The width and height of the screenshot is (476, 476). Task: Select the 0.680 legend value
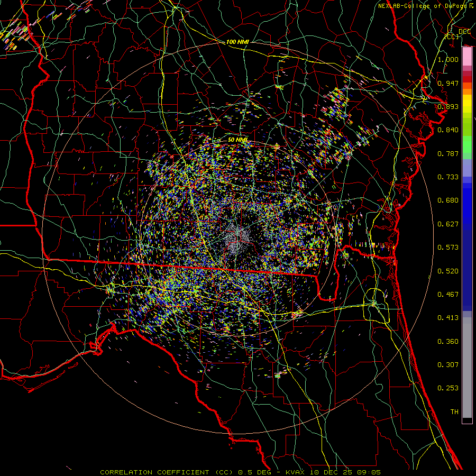[448, 200]
